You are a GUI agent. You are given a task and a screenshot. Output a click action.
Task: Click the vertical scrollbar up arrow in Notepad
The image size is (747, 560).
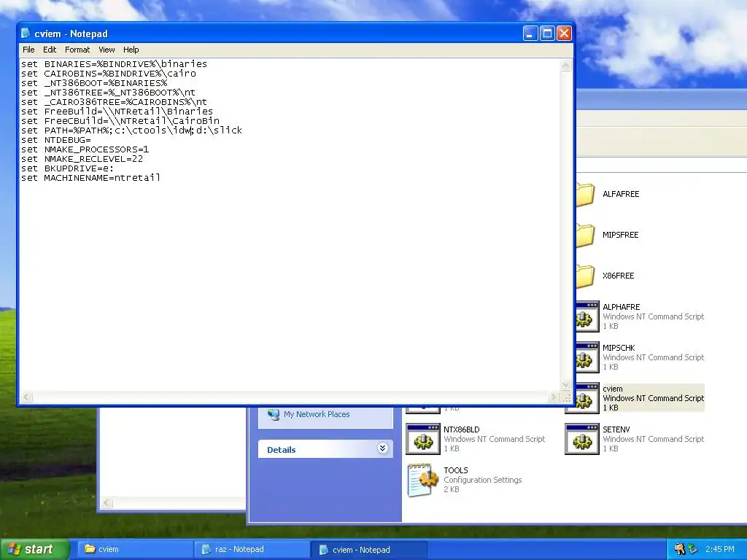pyautogui.click(x=565, y=65)
